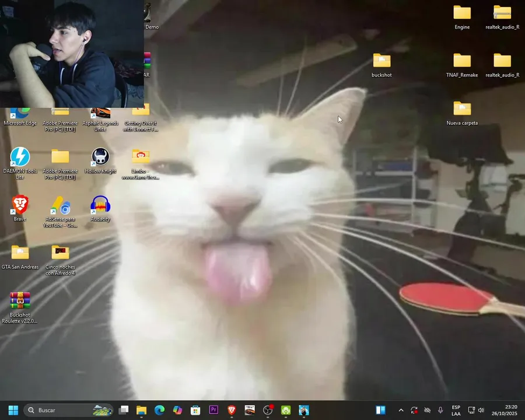Open the Widgets panel icon in taskbar
The height and width of the screenshot is (420, 525).
[381, 410]
